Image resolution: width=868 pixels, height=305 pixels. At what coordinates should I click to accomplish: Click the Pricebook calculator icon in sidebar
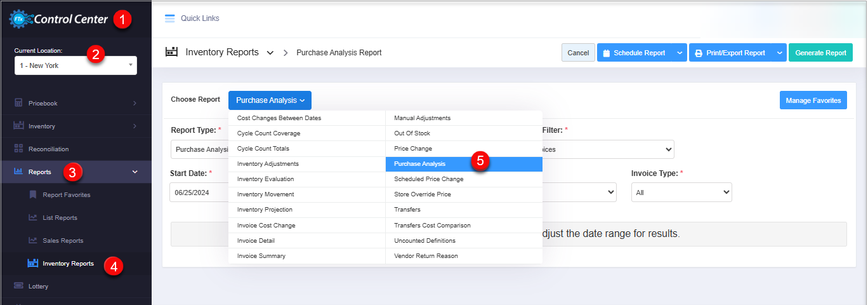point(18,103)
